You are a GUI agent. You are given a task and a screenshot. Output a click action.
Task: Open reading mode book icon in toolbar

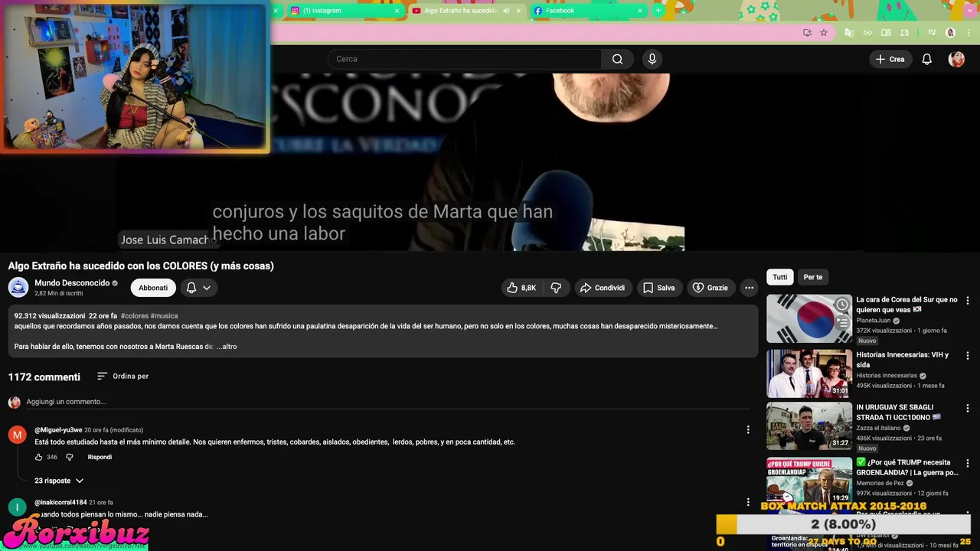(x=886, y=33)
